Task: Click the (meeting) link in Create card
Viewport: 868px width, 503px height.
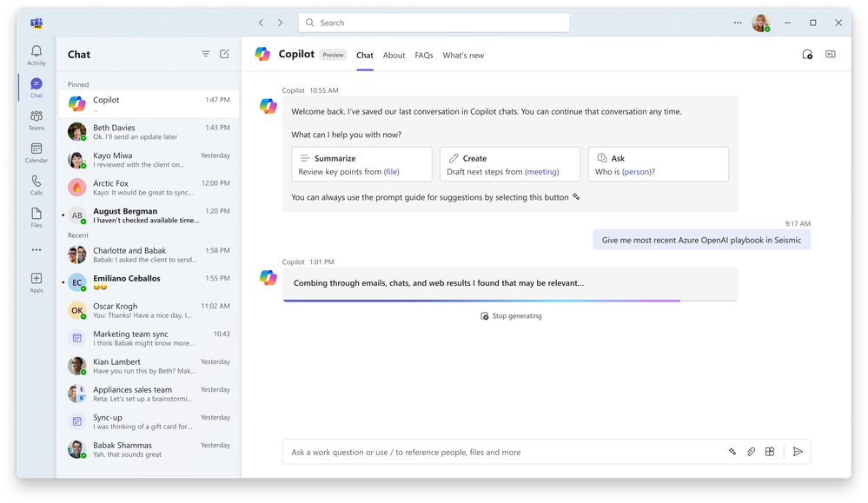Action: tap(542, 172)
